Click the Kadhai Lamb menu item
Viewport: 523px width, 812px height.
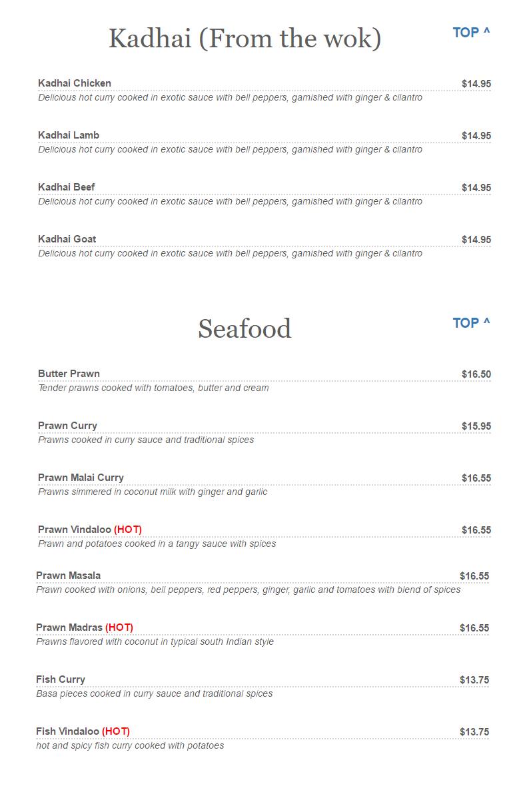click(x=69, y=135)
